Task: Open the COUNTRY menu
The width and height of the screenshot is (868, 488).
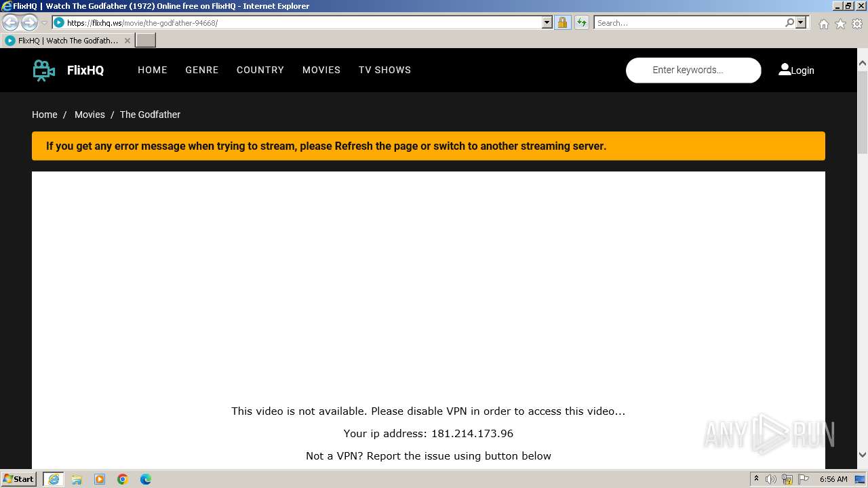Action: (260, 70)
